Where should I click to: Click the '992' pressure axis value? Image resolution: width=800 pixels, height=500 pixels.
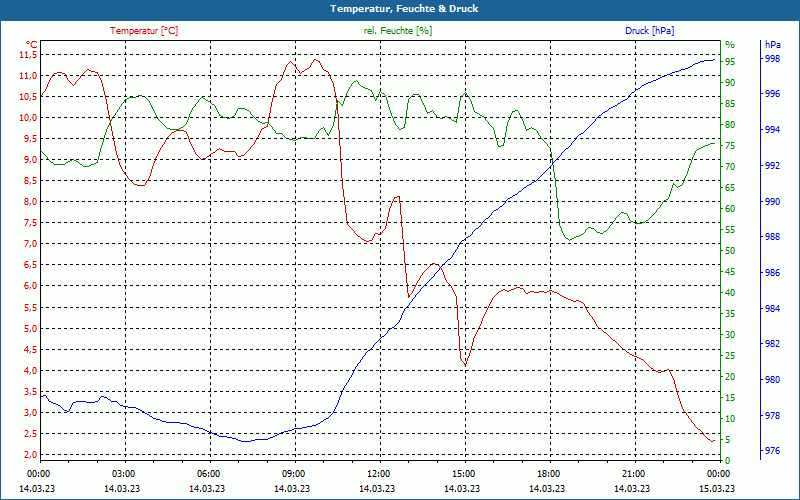point(772,166)
